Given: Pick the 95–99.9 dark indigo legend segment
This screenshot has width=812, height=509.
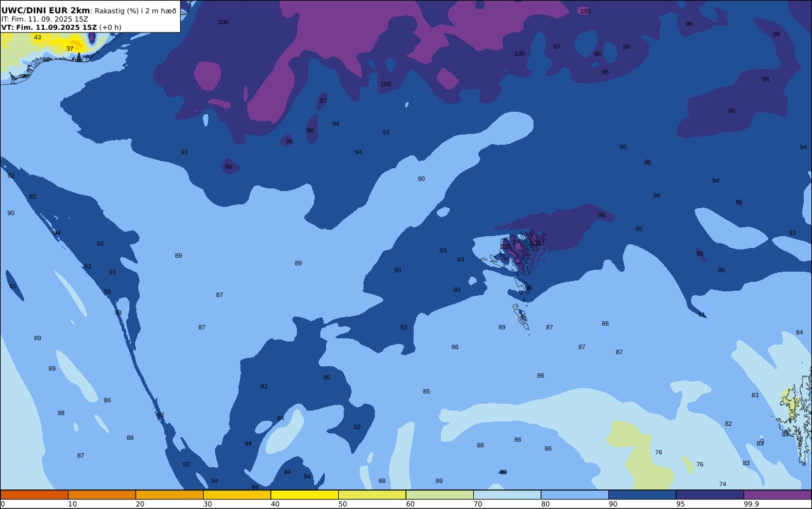Looking at the screenshot, I should pyautogui.click(x=710, y=494).
